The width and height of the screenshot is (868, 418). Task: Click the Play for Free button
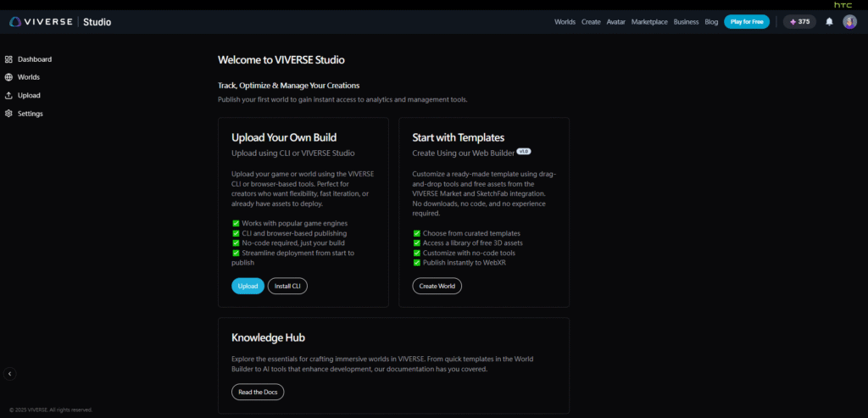[747, 22]
